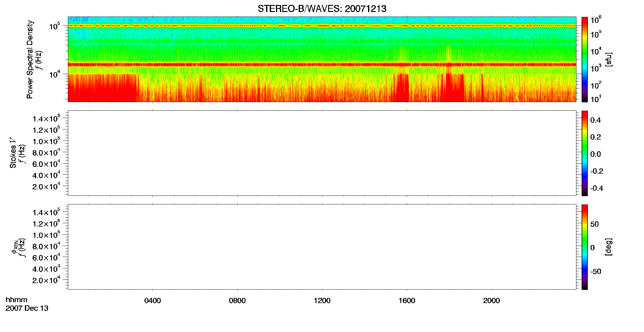Click the 10^6 tick on top color bar
The width and height of the screenshot is (644, 332).
(x=596, y=20)
